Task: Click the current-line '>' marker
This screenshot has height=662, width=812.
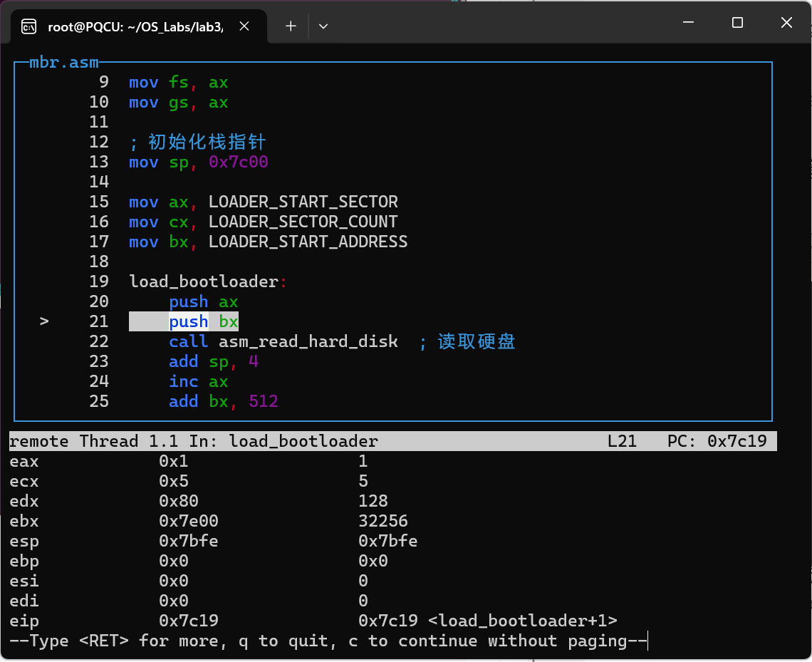Action: (44, 321)
